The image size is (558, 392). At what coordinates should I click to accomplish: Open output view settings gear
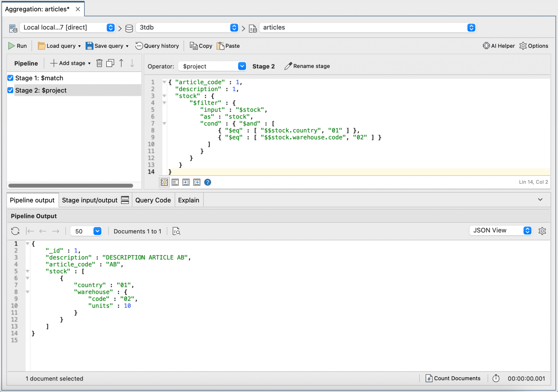click(542, 231)
